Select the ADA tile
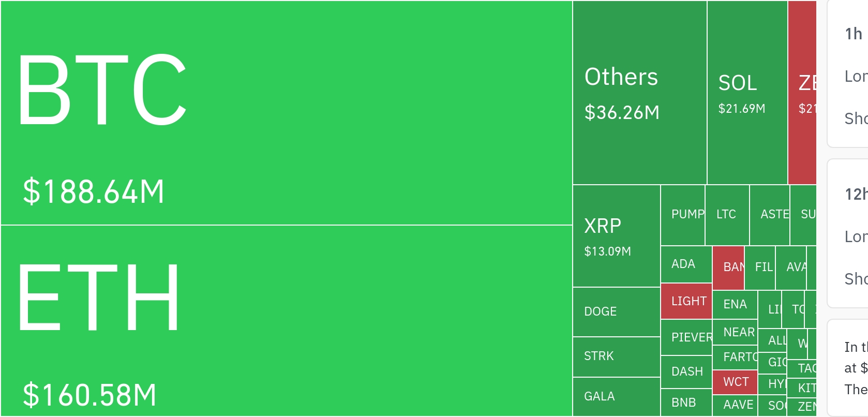 click(686, 264)
